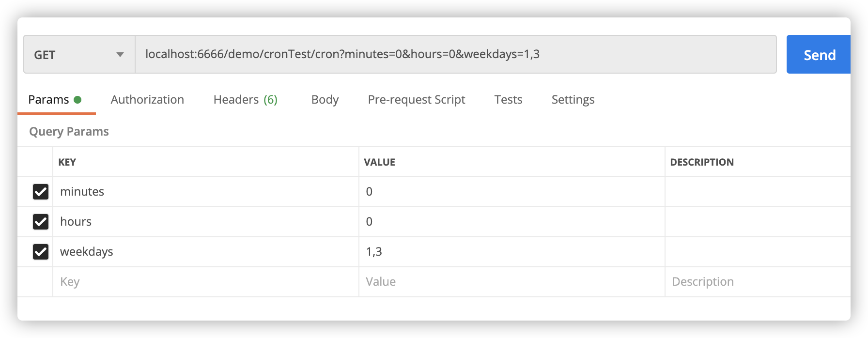Image resolution: width=868 pixels, height=338 pixels.
Task: Open the Pre-request Script tab
Action: (417, 99)
